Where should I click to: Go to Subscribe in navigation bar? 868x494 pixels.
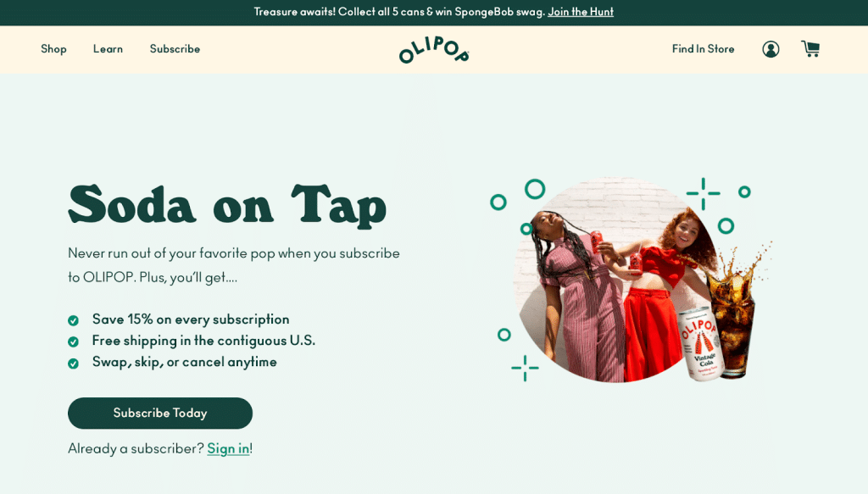pyautogui.click(x=175, y=48)
